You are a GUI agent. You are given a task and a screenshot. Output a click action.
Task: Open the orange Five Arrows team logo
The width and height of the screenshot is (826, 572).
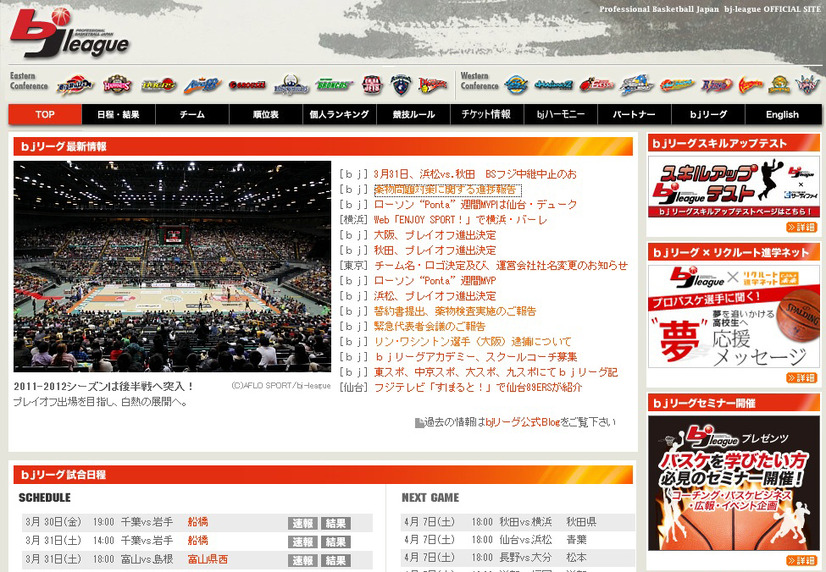point(677,85)
